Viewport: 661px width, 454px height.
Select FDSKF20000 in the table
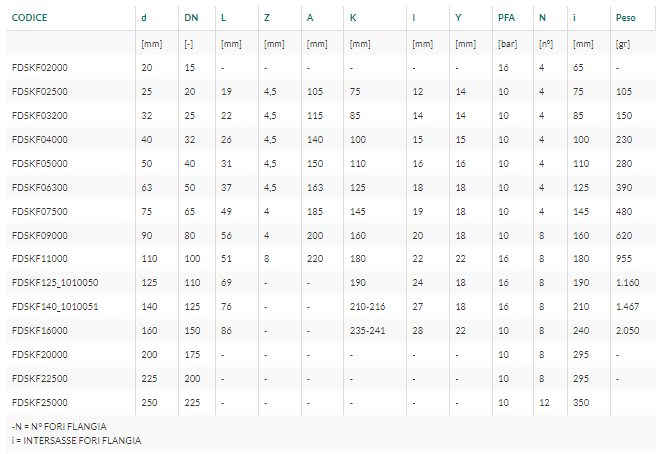40,355
